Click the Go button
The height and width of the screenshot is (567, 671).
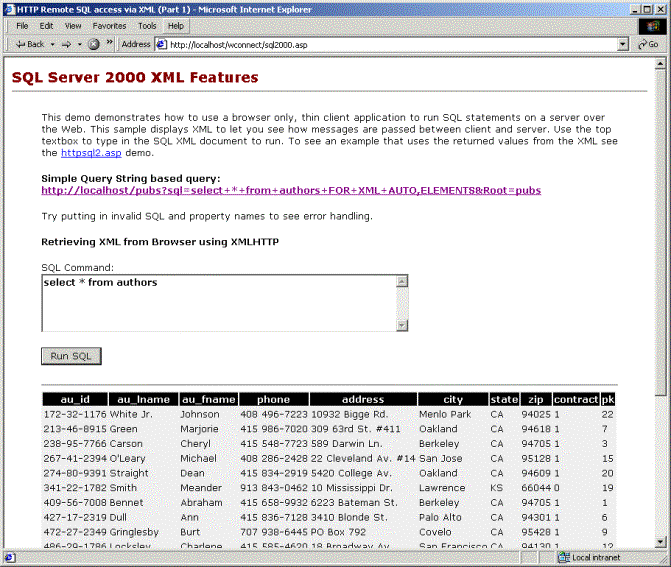(x=648, y=45)
